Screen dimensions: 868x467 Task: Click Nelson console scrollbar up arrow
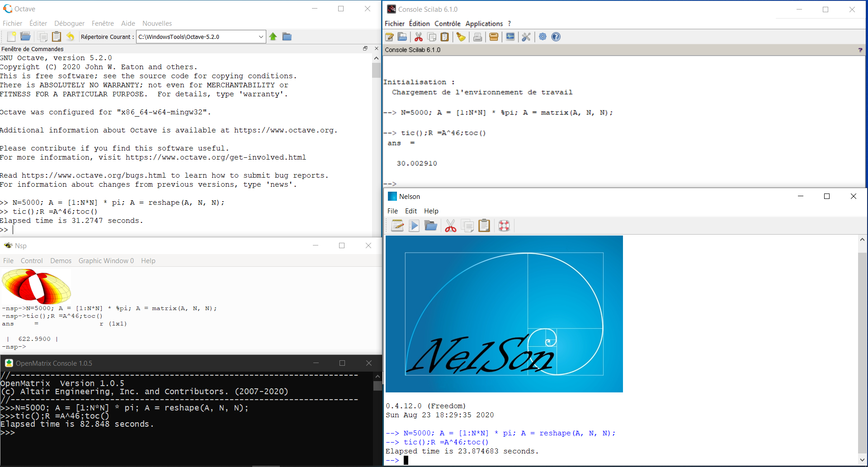[862, 240]
